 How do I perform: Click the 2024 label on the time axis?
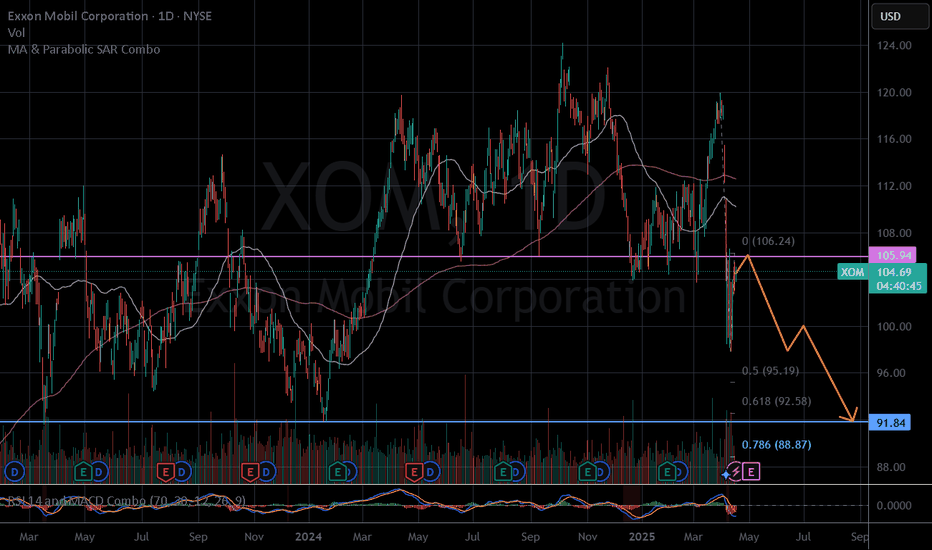point(308,537)
